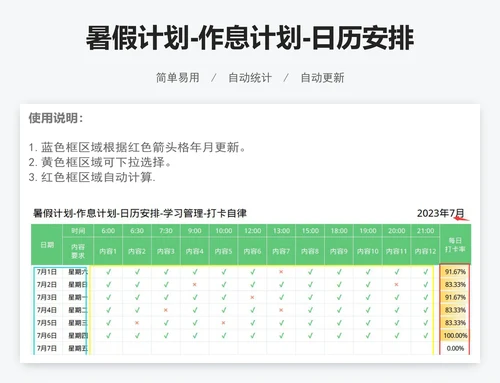Screen dimensions: 500x383
Task: Select the 日期 header cell
Action: coord(47,245)
